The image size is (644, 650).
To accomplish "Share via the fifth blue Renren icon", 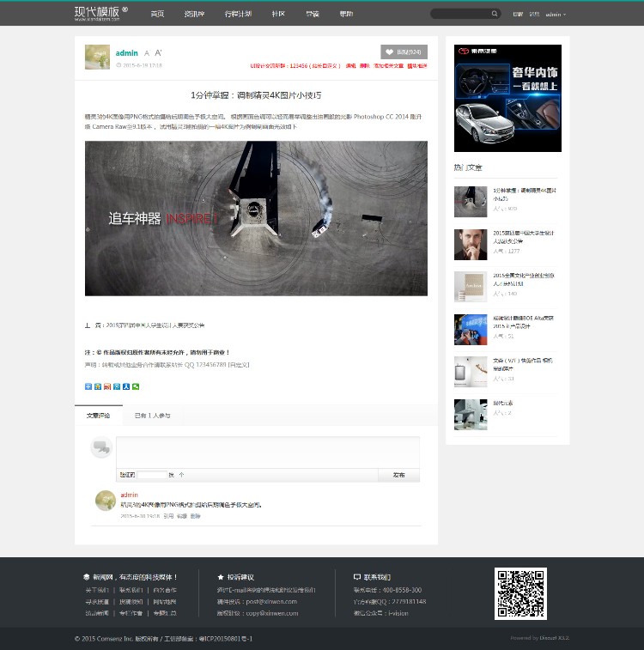I will click(126, 386).
